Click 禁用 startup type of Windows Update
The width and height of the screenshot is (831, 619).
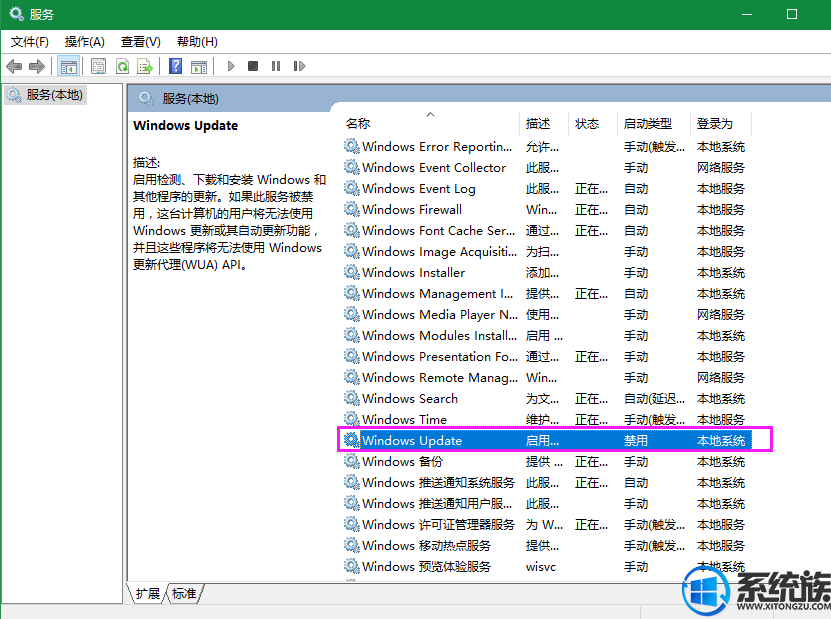[x=635, y=440]
